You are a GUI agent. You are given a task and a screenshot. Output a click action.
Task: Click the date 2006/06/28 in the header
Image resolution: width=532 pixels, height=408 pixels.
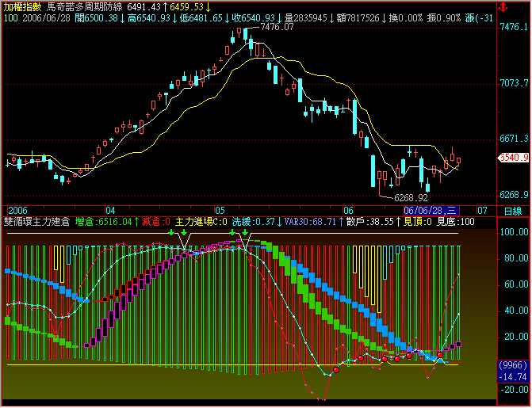[x=46, y=18]
